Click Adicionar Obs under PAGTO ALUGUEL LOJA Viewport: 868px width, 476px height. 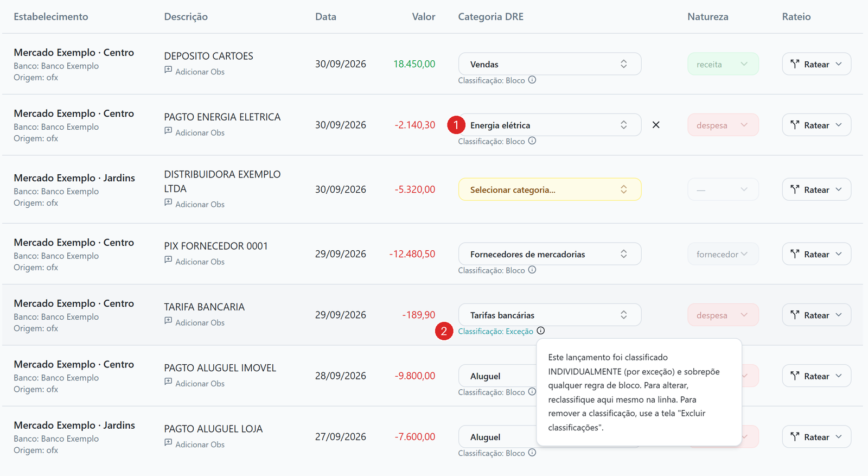tap(200, 444)
